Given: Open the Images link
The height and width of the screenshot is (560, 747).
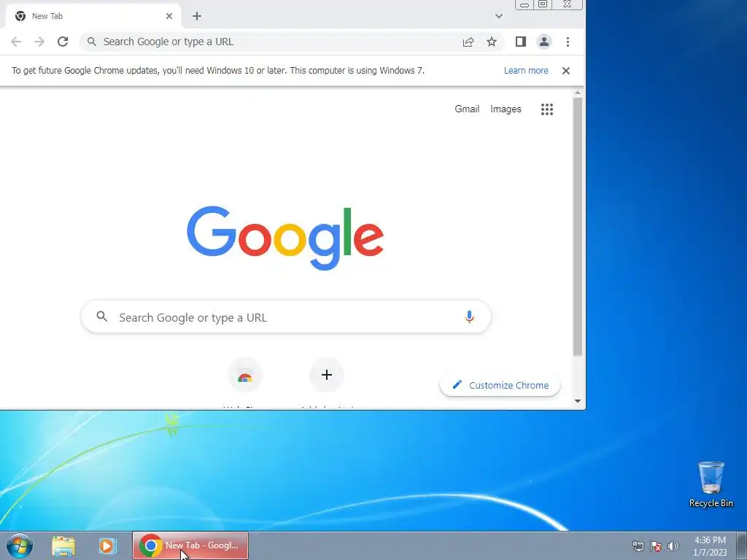Looking at the screenshot, I should pyautogui.click(x=506, y=109).
